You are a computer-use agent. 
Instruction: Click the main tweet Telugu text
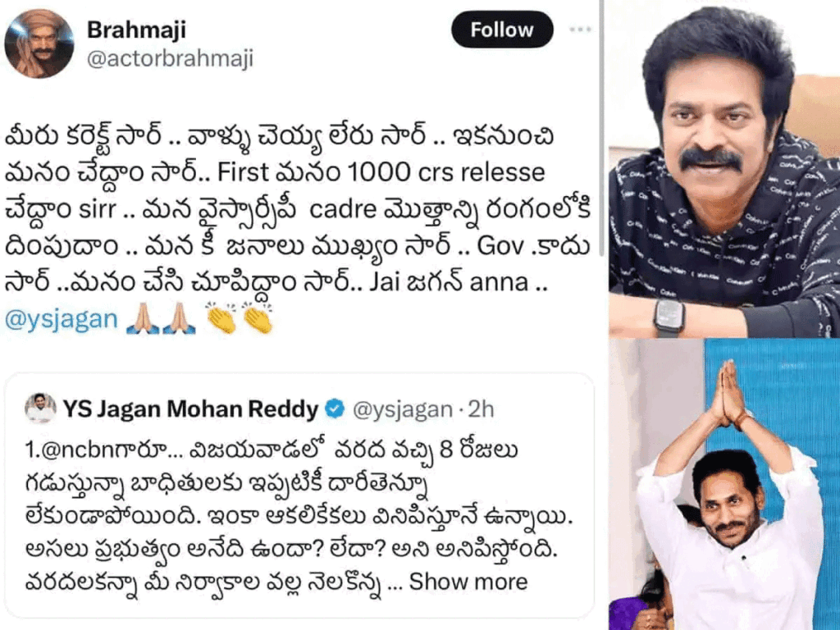pos(298,209)
